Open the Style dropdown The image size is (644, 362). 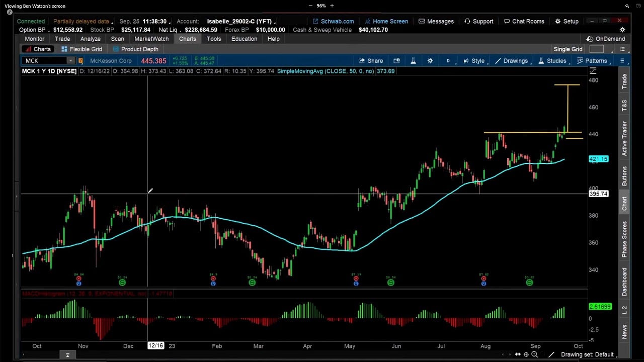(x=473, y=61)
